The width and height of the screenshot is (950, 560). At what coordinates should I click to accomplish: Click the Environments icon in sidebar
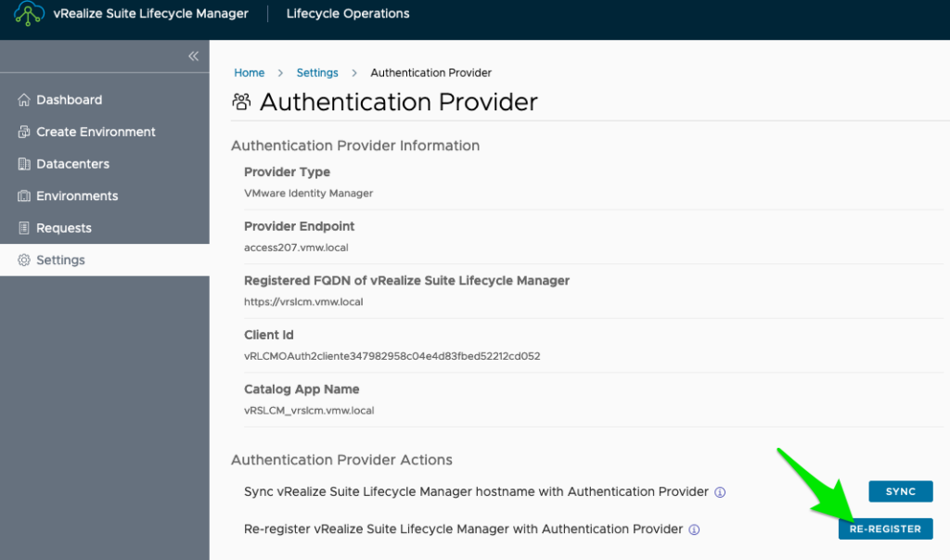[23, 197]
